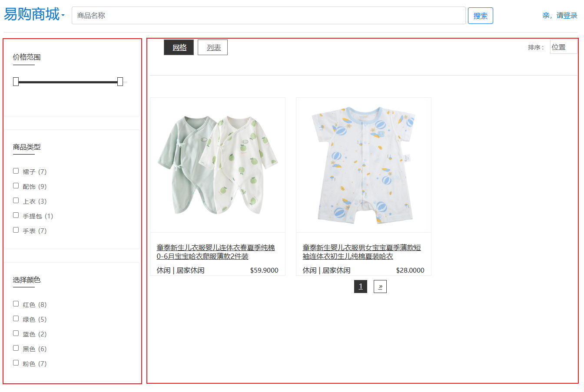Image resolution: width=584 pixels, height=392 pixels.
Task: Go to next page with » arrow
Action: [380, 287]
